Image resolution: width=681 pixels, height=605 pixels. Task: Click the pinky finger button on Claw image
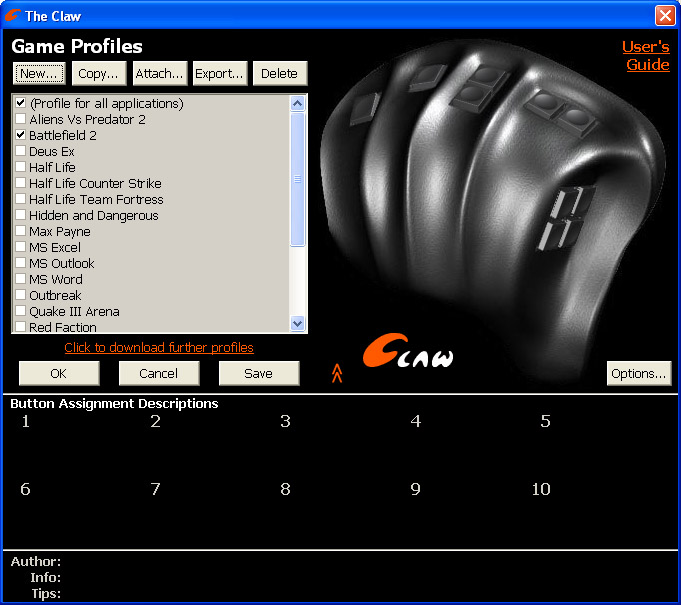click(x=364, y=109)
